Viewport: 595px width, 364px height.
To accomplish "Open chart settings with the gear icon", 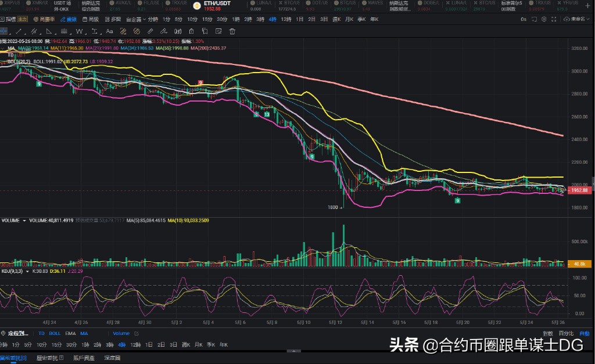I will (544, 19).
